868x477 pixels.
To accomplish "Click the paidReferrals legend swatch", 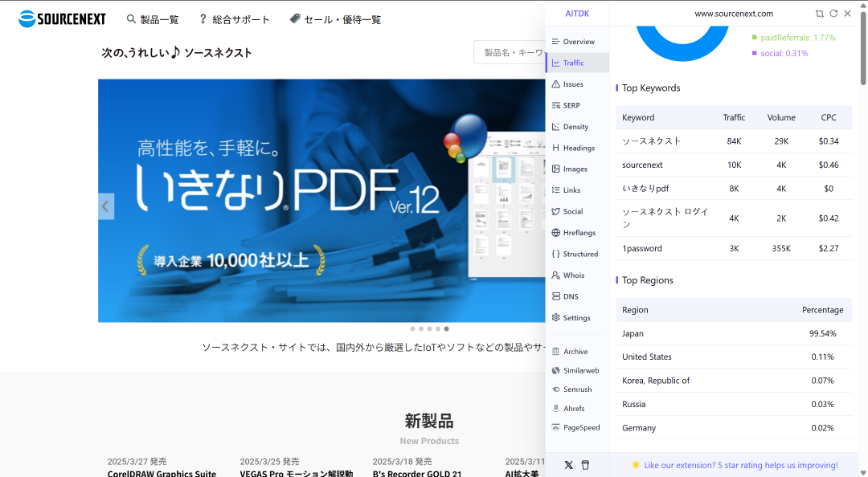I will [x=754, y=38].
